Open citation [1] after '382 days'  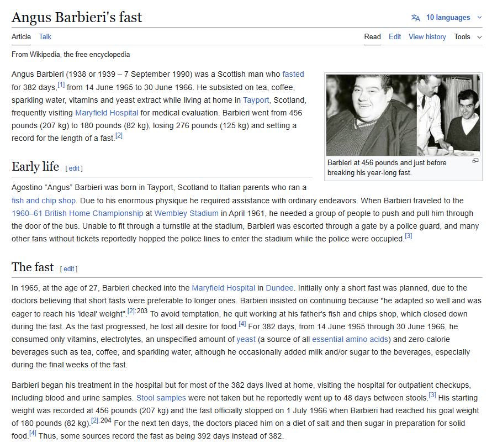click(x=61, y=85)
